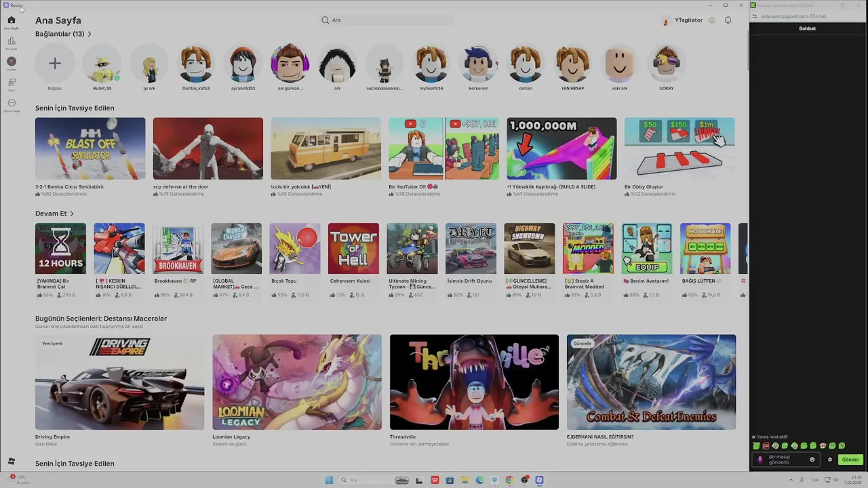Open the WPS Office icon on the taskbar
Screen dimensions: 868x488
[435, 480]
